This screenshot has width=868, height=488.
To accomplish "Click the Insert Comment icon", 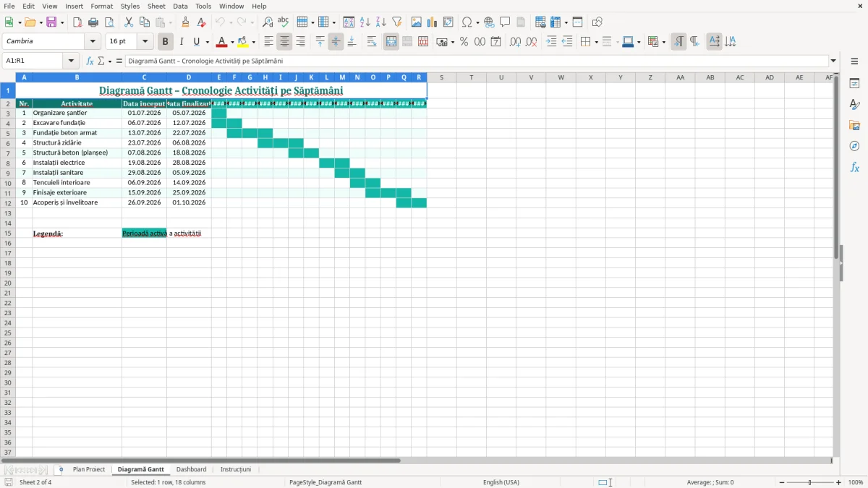I will [x=506, y=22].
